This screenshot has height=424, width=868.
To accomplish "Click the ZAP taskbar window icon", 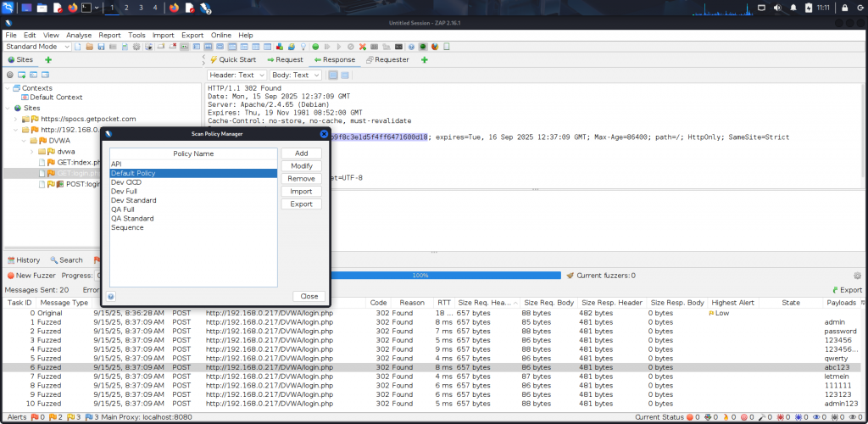I will tap(205, 8).
